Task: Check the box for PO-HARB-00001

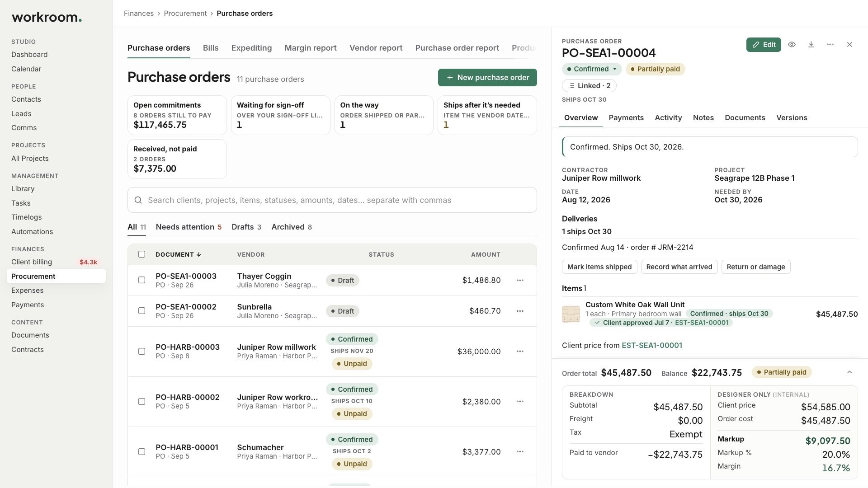Action: point(142,451)
